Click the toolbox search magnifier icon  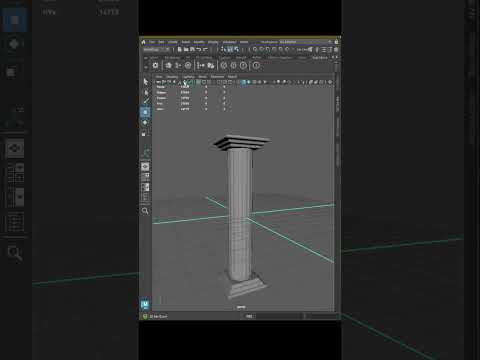click(x=145, y=211)
